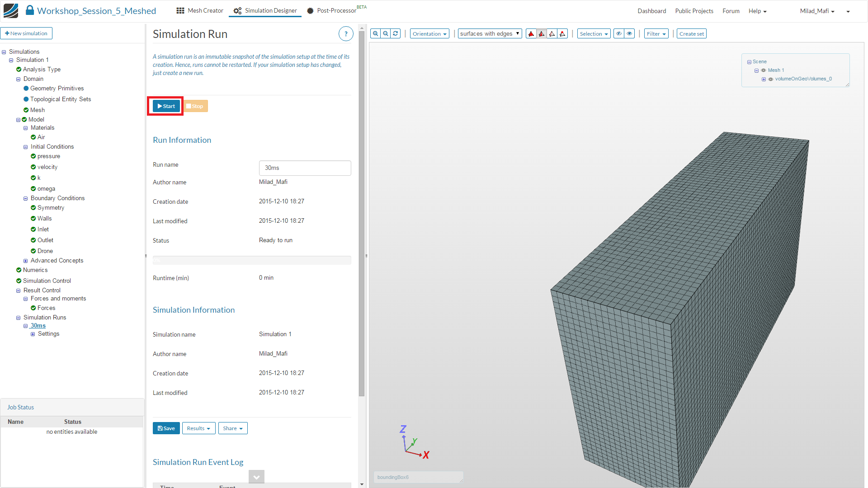Click the SimScale logo icon
The image size is (868, 488).
click(11, 10)
